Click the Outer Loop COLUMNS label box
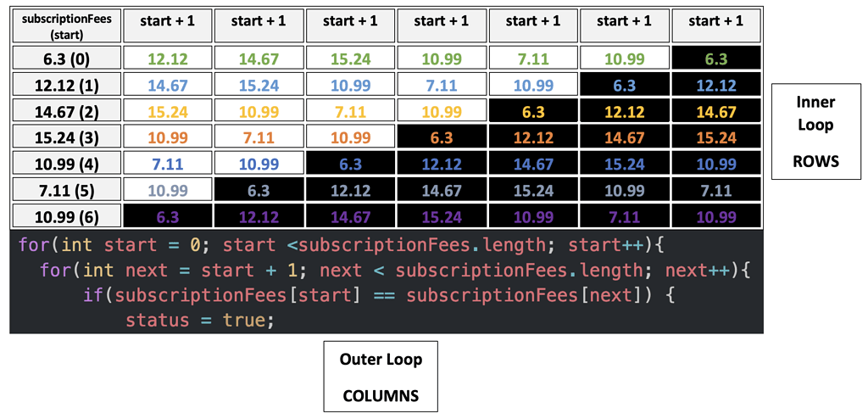The height and width of the screenshot is (419, 868). tap(381, 377)
